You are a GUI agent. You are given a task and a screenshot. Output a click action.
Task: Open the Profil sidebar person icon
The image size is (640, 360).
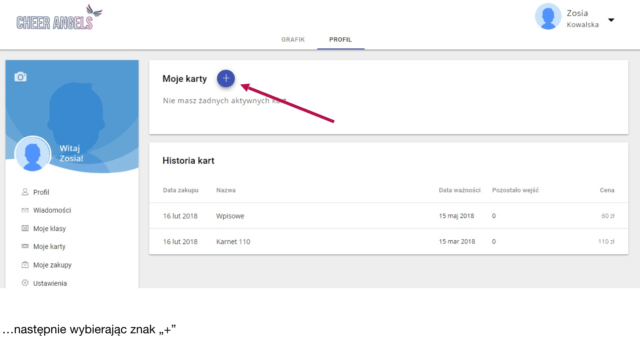click(25, 192)
